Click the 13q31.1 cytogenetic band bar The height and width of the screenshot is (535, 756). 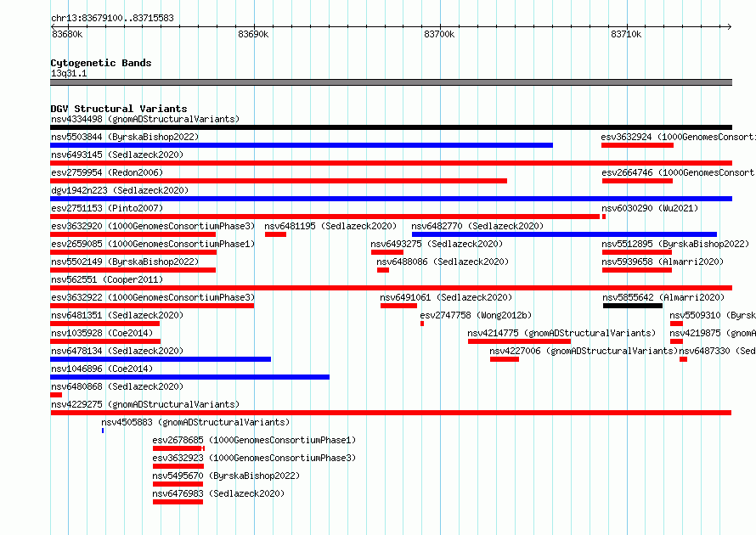tap(391, 82)
